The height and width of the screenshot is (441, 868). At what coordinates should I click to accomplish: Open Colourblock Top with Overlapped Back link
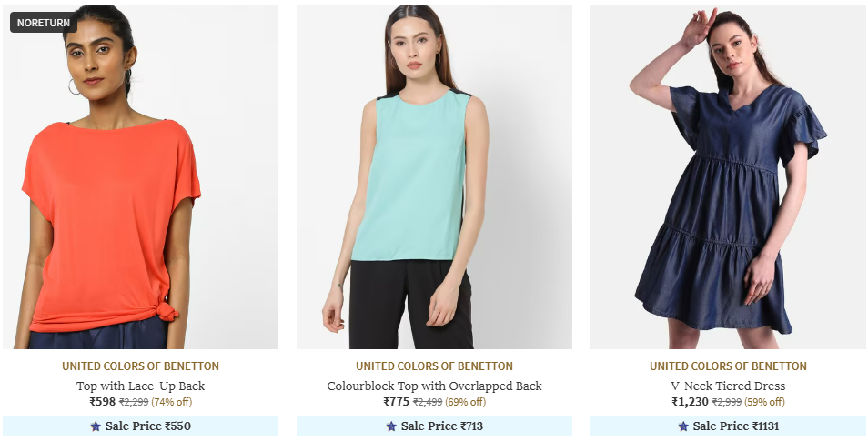tap(434, 386)
